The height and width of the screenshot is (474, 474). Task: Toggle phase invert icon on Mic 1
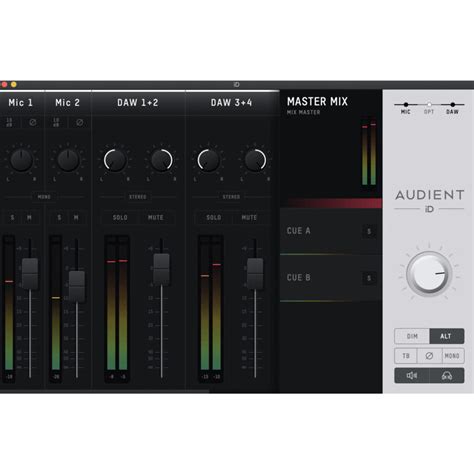pos(33,122)
